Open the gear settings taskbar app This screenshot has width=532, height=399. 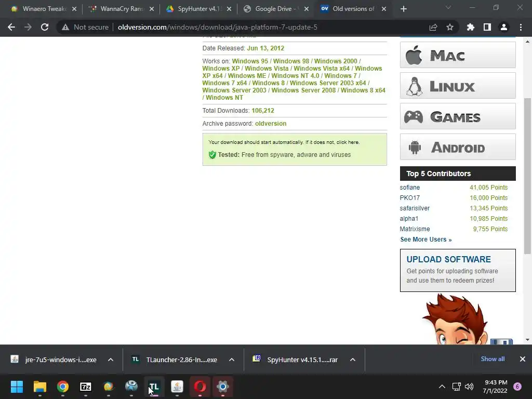pyautogui.click(x=222, y=387)
